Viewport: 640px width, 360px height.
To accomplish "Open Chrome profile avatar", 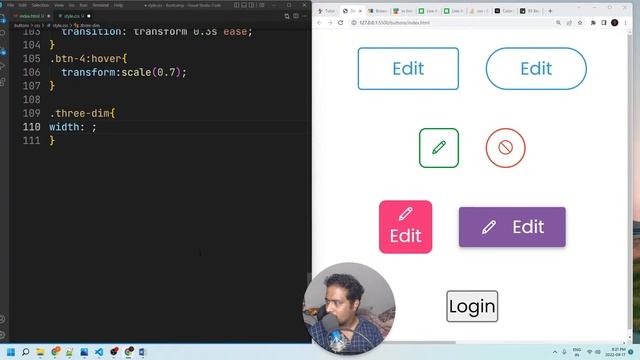I will click(x=614, y=23).
